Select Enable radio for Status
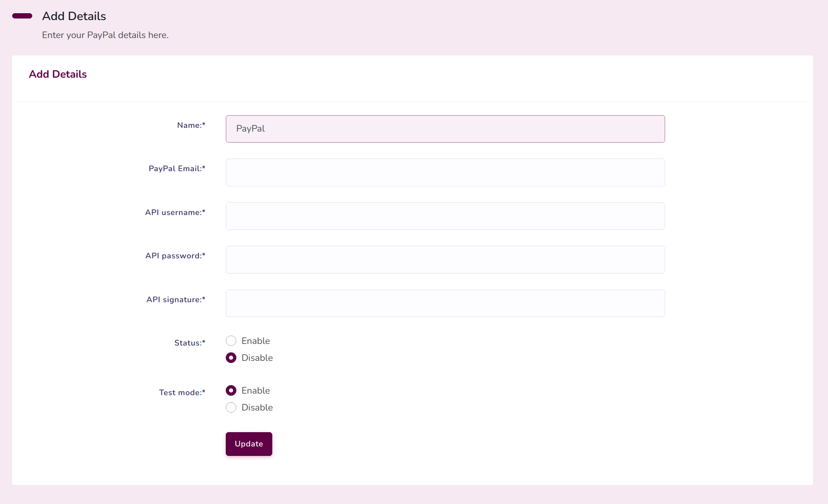The image size is (828, 504). click(x=231, y=341)
